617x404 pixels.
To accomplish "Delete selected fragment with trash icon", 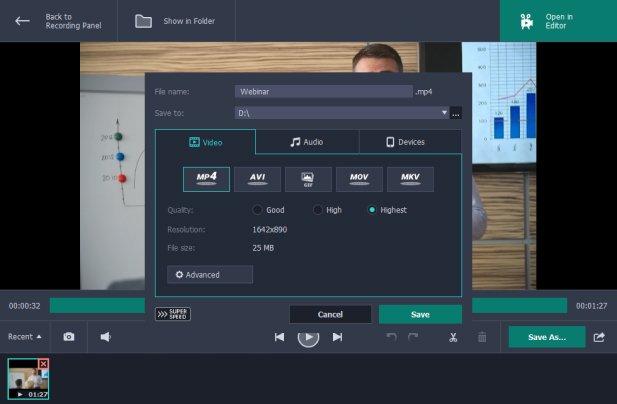I will tap(482, 337).
